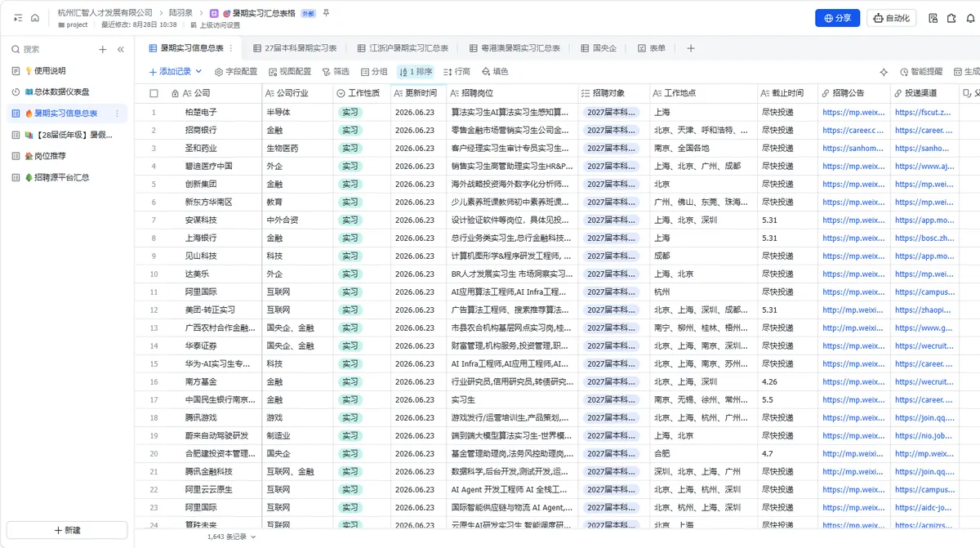Click the AI sparkle icon beside 智能提醒
980x548 pixels.
pyautogui.click(x=884, y=72)
